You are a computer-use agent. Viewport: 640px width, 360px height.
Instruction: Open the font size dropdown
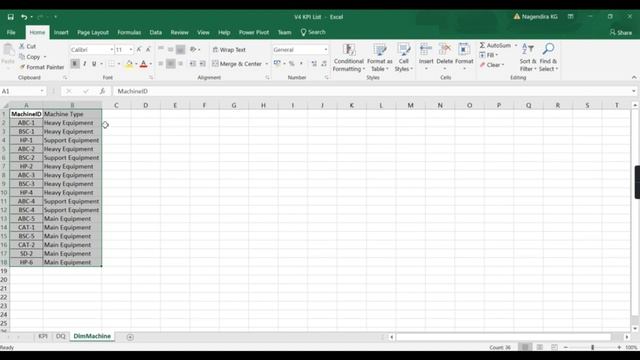[x=131, y=49]
